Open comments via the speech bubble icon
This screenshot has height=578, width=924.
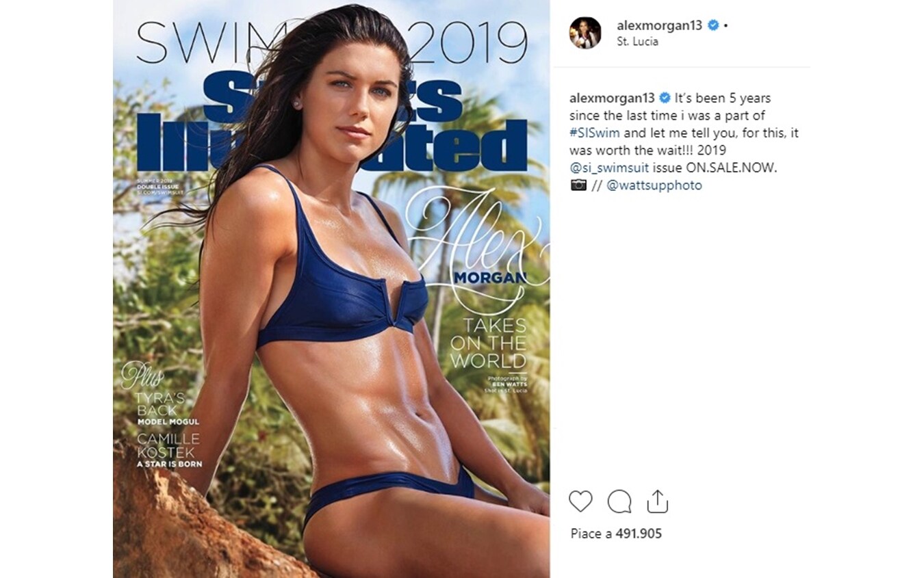[619, 502]
